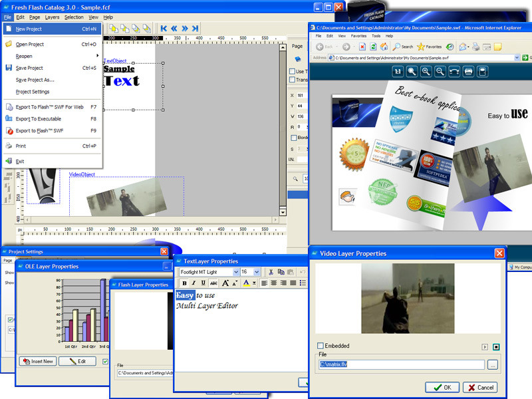This screenshot has width=532, height=399.
Task: Open the Mail button dropdown arrow in Internet Explorer
Action: 467,47
